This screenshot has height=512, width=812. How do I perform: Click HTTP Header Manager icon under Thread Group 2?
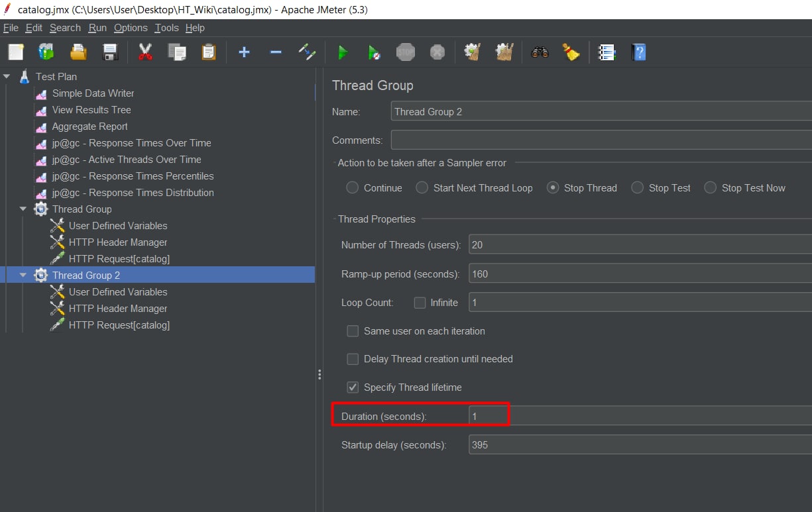pos(58,308)
